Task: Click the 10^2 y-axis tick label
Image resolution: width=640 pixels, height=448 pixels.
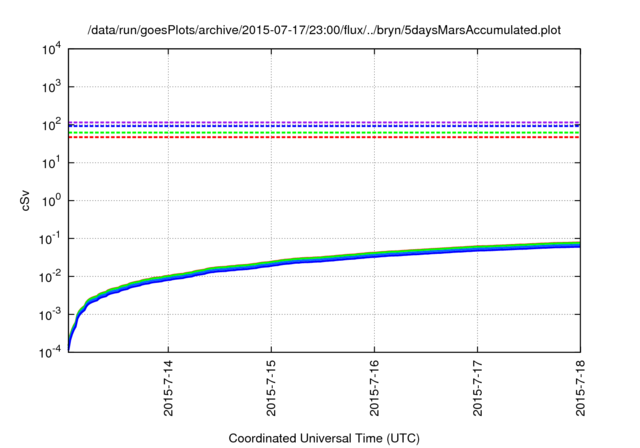Action: click(x=51, y=125)
